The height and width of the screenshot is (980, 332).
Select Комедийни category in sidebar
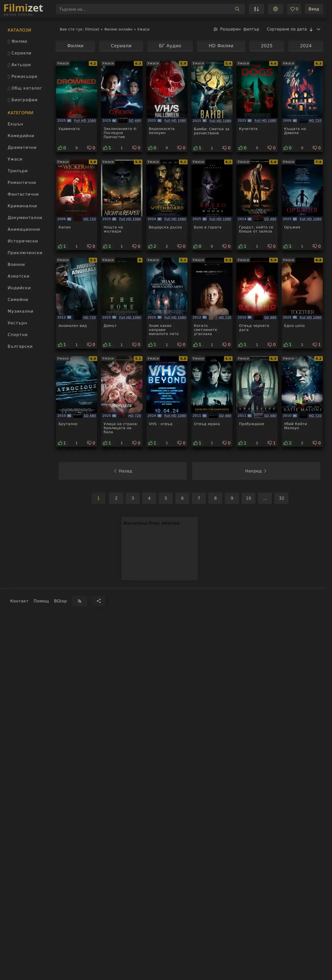pyautogui.click(x=21, y=136)
